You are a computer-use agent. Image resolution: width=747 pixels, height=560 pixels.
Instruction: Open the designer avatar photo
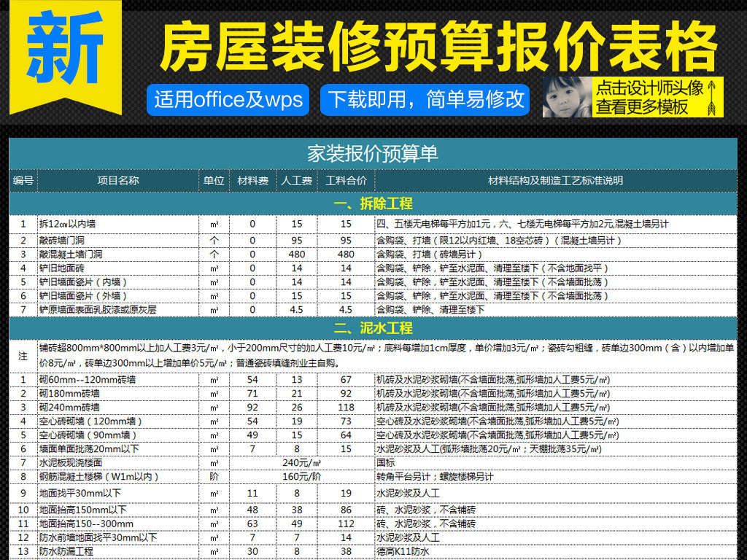[x=567, y=97]
